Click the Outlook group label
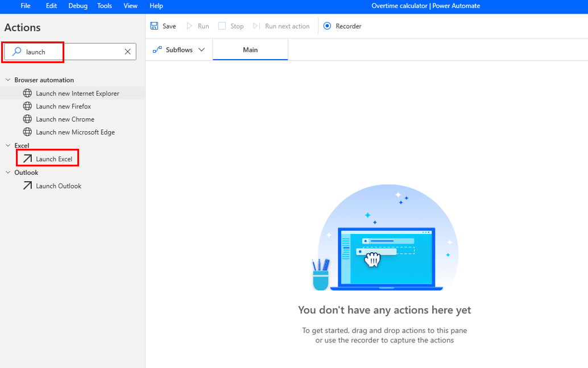The height and width of the screenshot is (368, 588). point(26,172)
